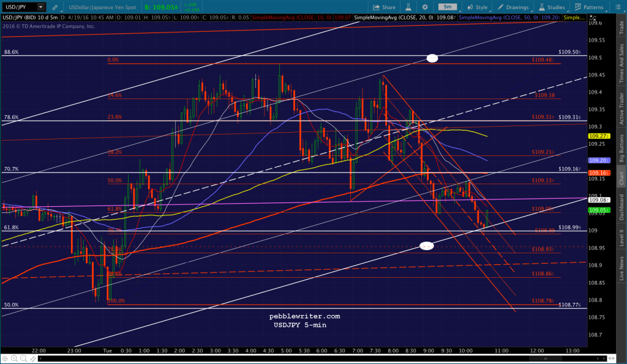The image size is (627, 364).
Task: Click the pebblewriter.com chart annotation
Action: (x=305, y=316)
